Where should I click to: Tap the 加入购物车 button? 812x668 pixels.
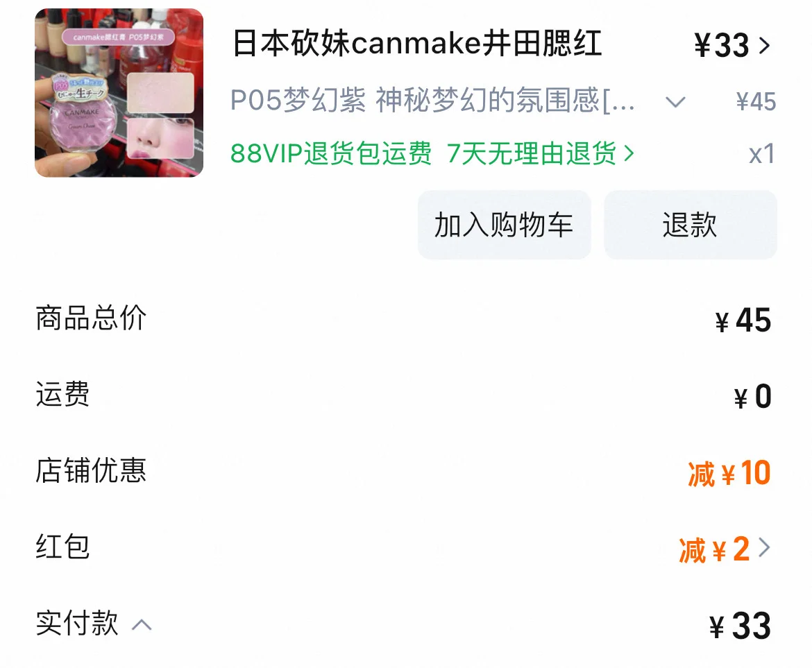coord(505,225)
